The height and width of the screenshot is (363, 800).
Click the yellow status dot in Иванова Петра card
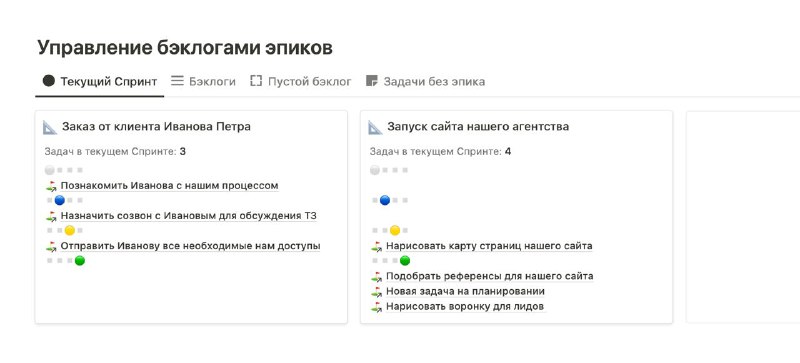tap(70, 231)
